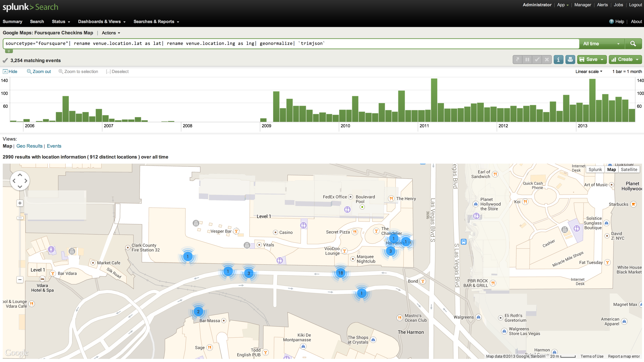Image resolution: width=644 pixels, height=362 pixels.
Task: Open the job info inspector icon
Action: [x=558, y=60]
